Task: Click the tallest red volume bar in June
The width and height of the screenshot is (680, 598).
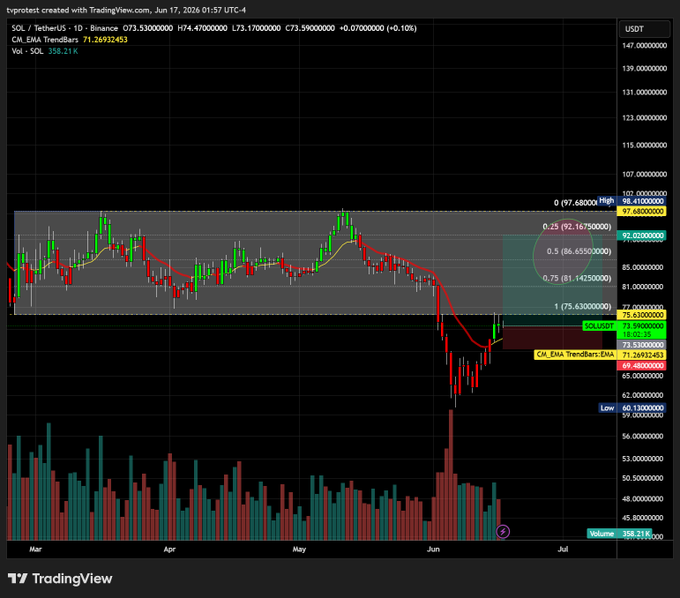Action: coord(451,475)
